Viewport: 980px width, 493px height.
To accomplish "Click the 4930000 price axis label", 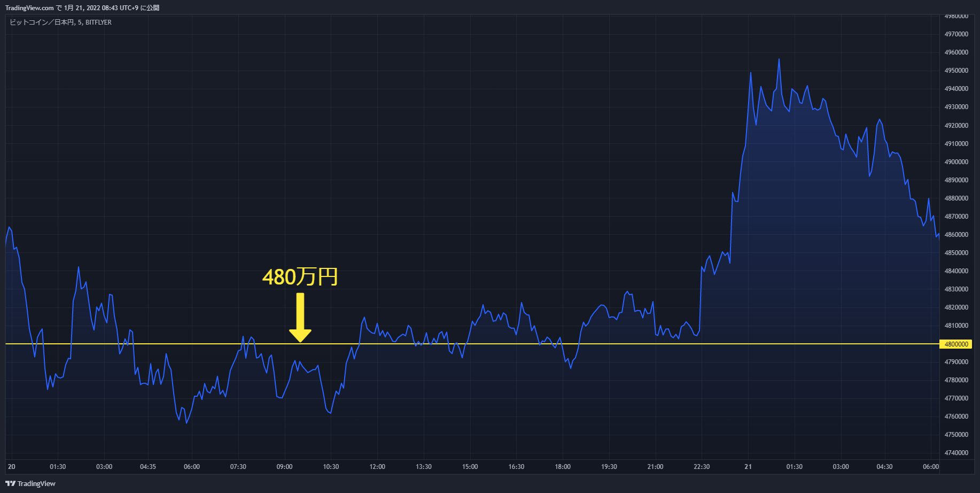I will 956,107.
